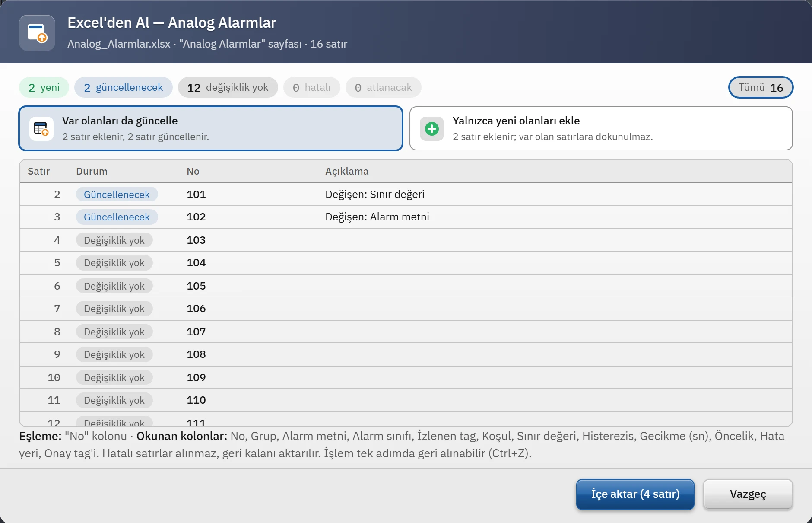Filter by '0 atlanacak' rows
812x523 pixels.
coord(384,87)
